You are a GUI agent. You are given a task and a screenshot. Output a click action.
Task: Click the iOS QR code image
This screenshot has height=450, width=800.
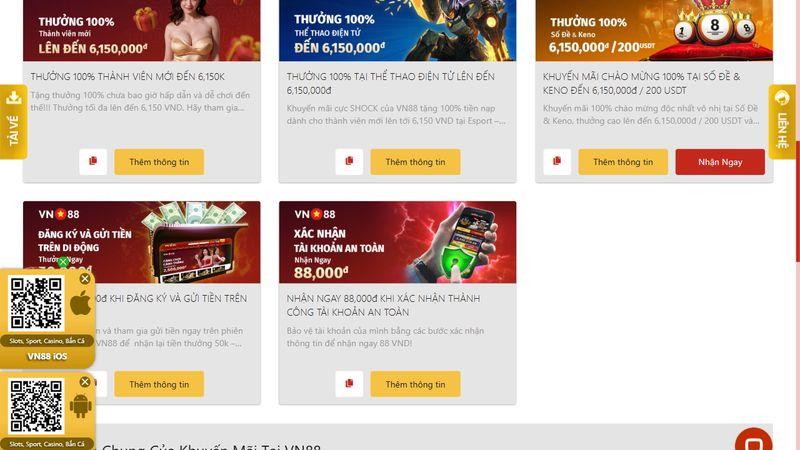[36, 304]
